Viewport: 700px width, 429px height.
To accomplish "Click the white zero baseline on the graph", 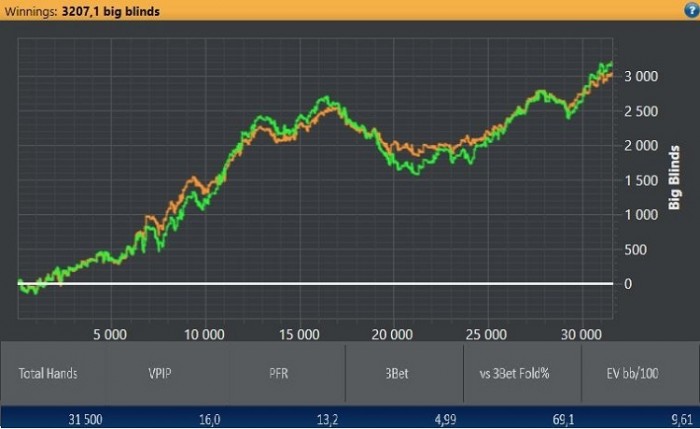I will pyautogui.click(x=315, y=283).
